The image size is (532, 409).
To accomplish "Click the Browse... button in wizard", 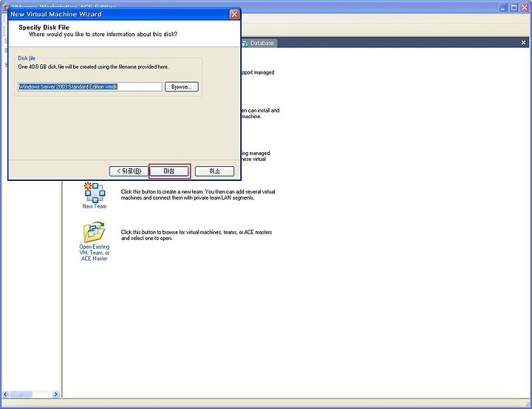I will point(182,87).
